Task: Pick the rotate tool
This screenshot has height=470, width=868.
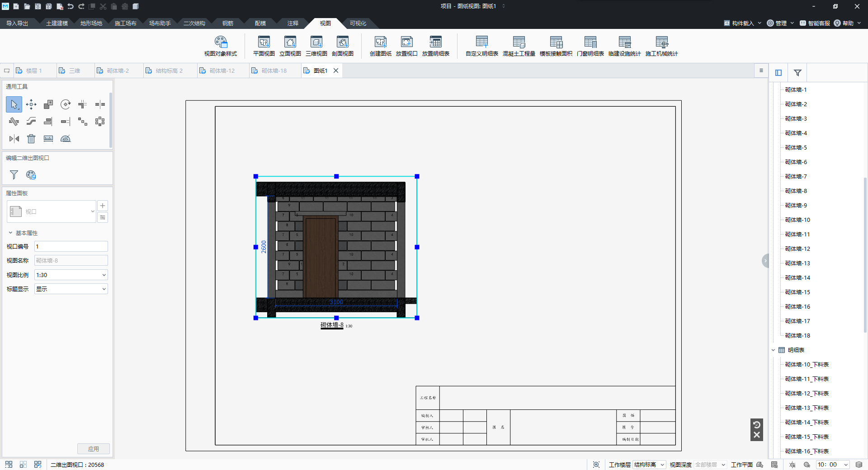Action: 66,104
